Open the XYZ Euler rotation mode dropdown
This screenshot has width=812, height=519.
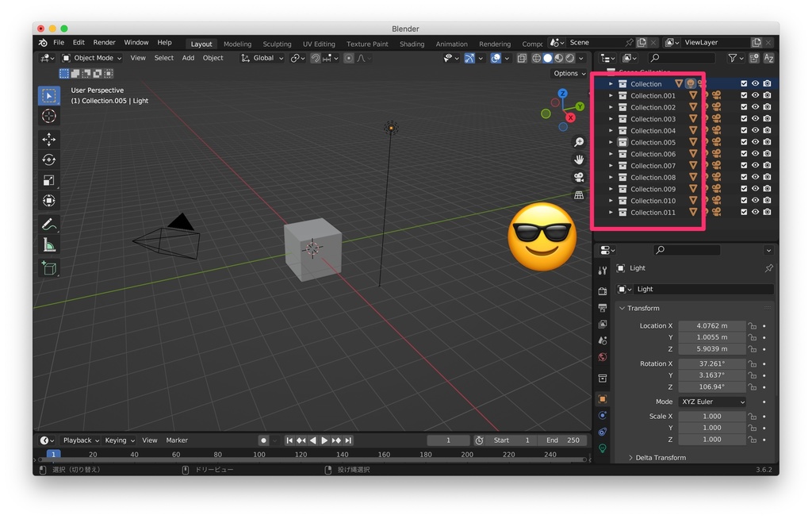point(711,402)
